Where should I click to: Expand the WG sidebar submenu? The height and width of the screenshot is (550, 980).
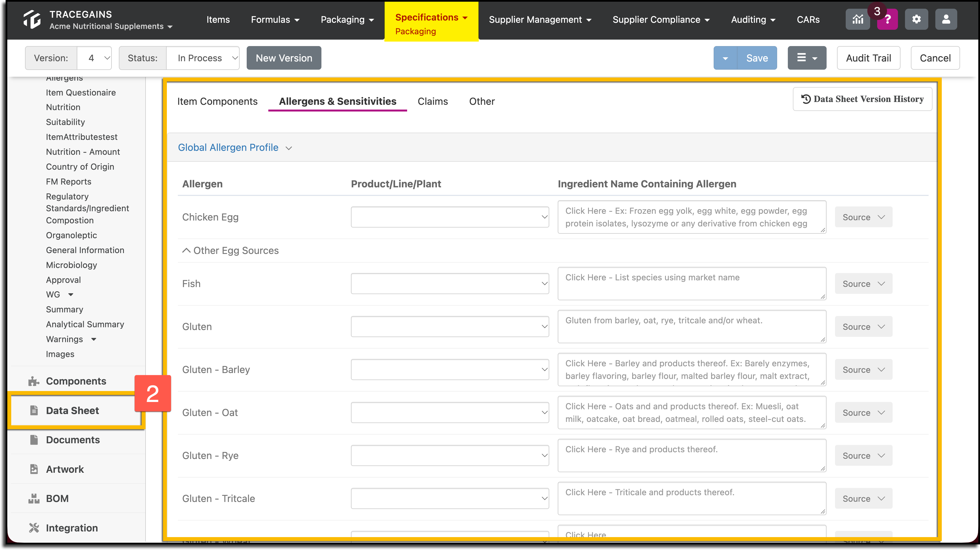(71, 295)
